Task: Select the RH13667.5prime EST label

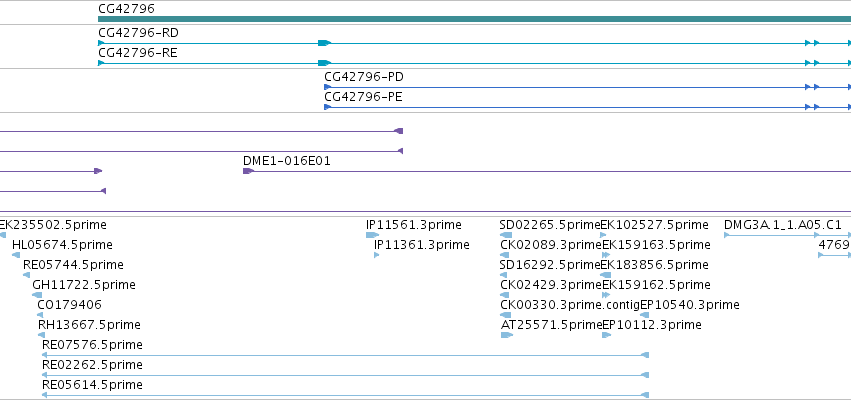Action: click(89, 325)
